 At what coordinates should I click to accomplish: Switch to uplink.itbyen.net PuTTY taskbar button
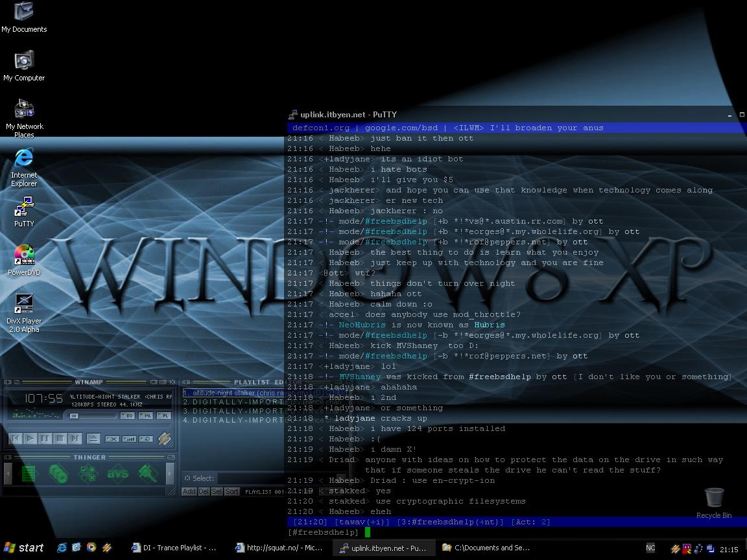coord(383,548)
